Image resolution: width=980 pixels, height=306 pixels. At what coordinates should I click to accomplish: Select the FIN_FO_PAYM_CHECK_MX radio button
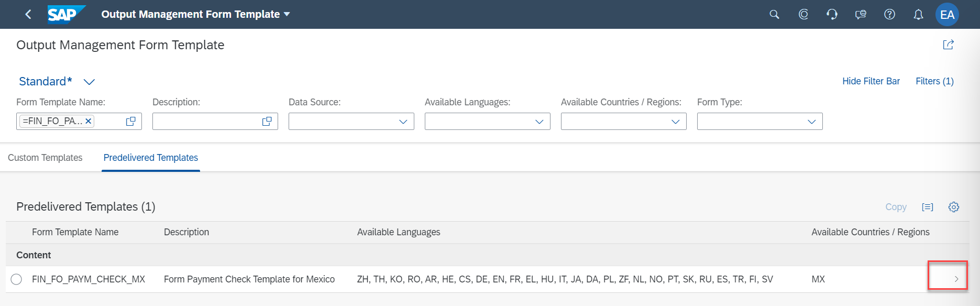pos(16,279)
